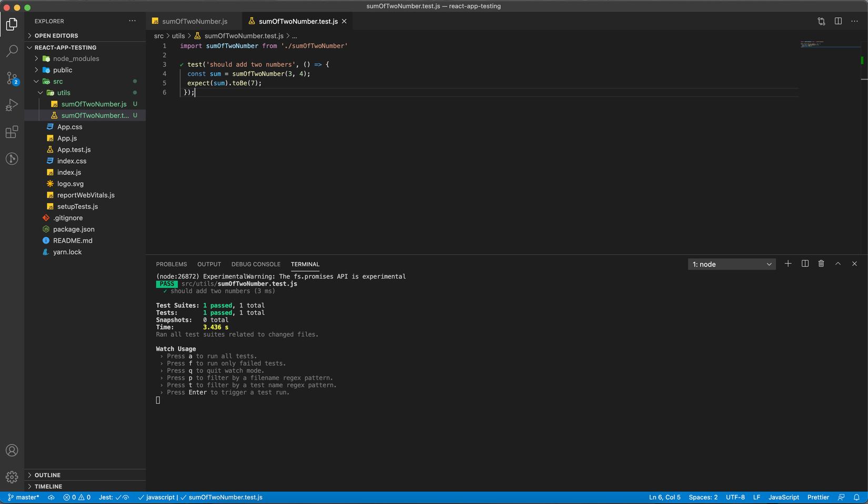Open the Search view in activity bar
Image resolution: width=868 pixels, height=504 pixels.
12,51
